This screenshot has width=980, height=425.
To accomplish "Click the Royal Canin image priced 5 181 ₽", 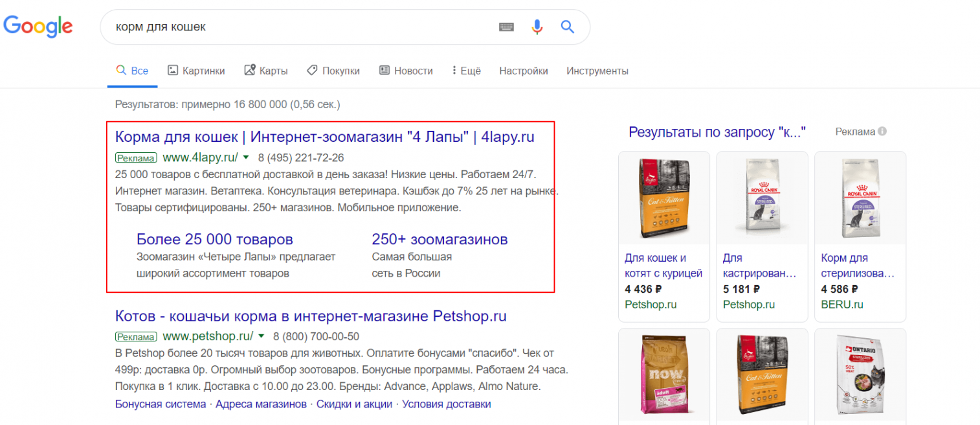I will pyautogui.click(x=763, y=198).
